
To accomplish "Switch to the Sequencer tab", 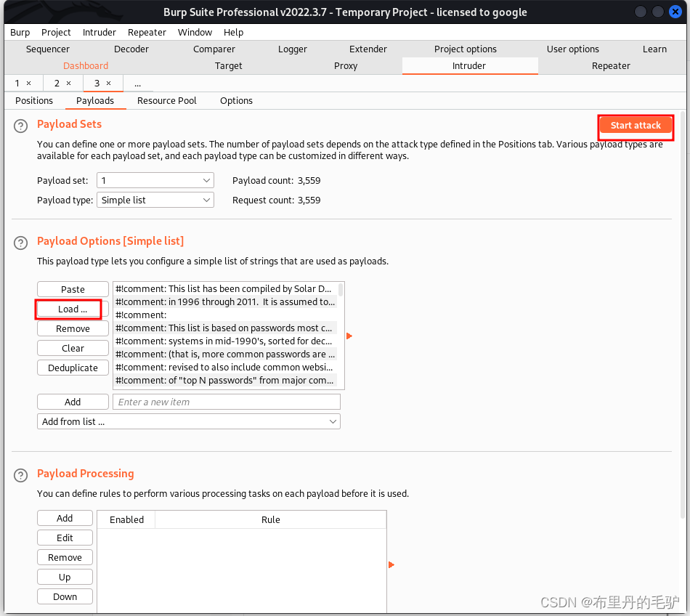I will coord(47,49).
